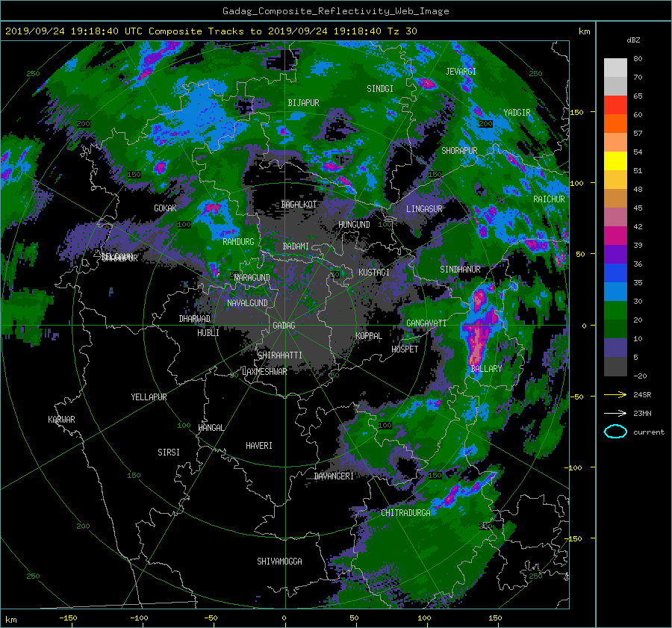Pick the dark orange 60-57 dBZ swatch
The image size is (672, 628).
click(x=615, y=123)
